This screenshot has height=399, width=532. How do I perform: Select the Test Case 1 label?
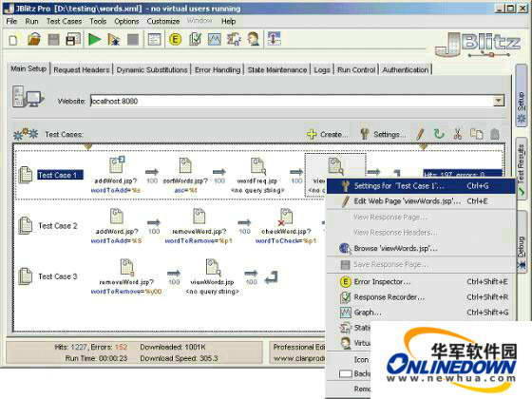click(x=60, y=175)
